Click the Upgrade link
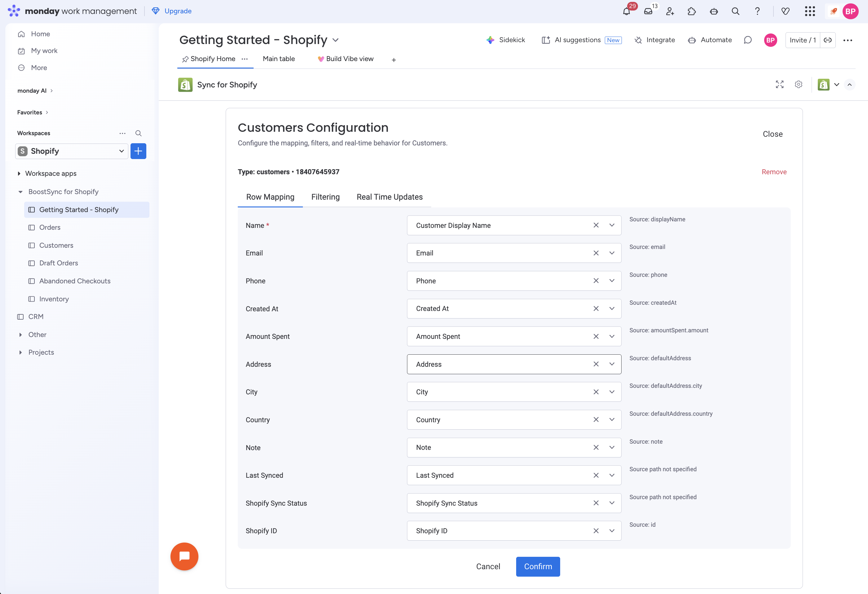This screenshot has width=868, height=594. coord(171,11)
